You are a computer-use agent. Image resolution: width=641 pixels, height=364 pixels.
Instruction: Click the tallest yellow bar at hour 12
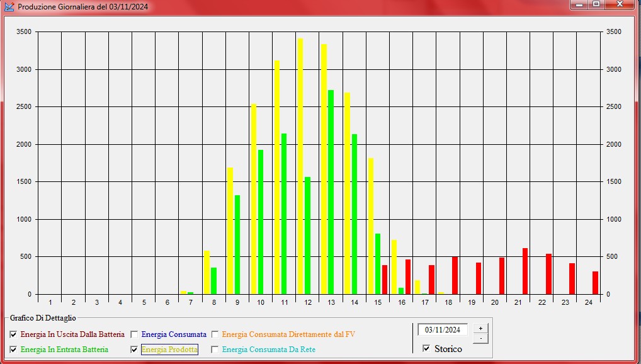[x=300, y=166]
